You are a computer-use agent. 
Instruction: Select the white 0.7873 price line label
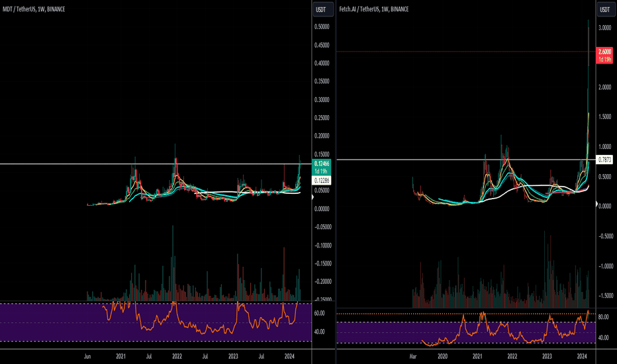click(605, 159)
